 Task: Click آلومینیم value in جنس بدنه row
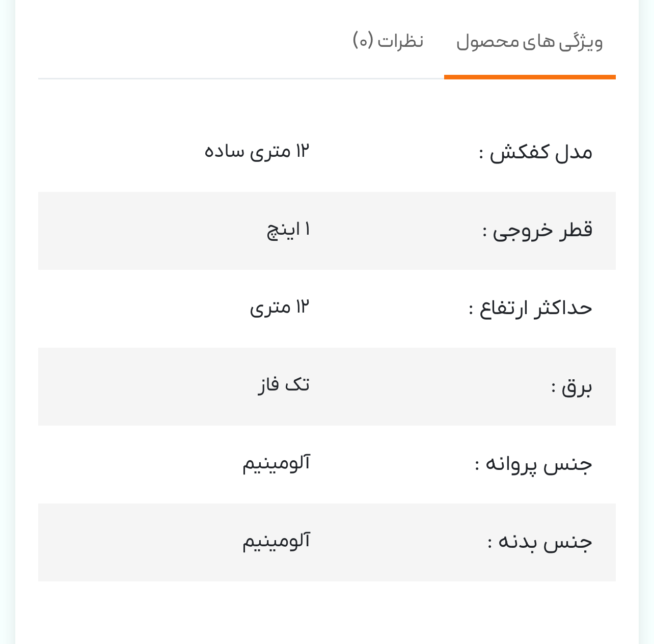click(276, 541)
